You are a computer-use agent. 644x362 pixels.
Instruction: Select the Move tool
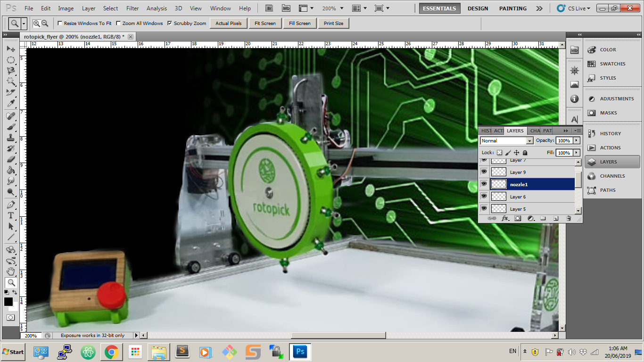pyautogui.click(x=10, y=49)
